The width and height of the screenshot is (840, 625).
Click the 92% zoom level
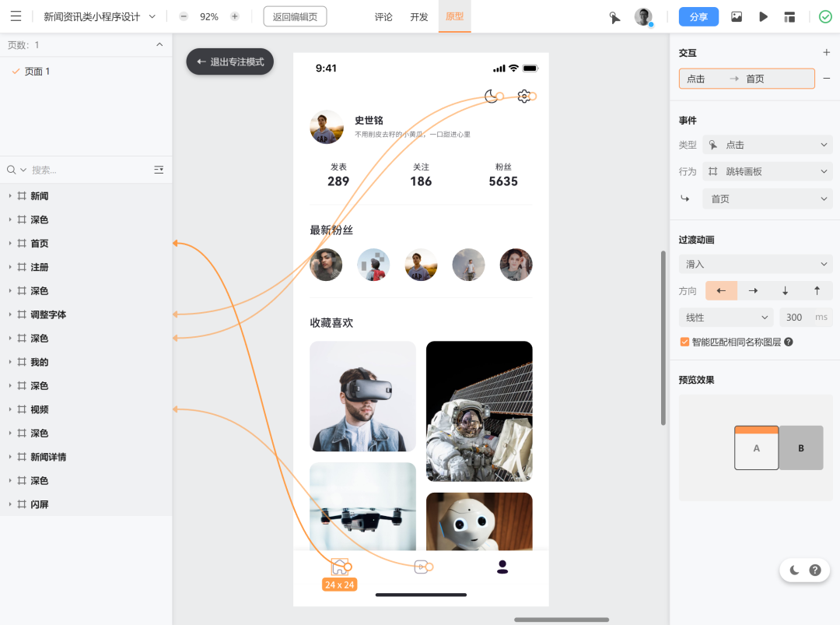[x=209, y=16]
